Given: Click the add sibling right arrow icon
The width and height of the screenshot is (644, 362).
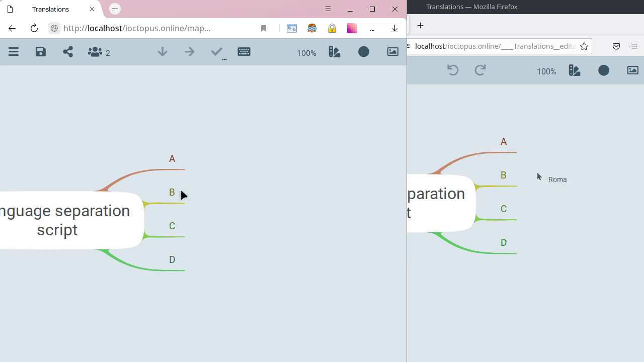Looking at the screenshot, I should pyautogui.click(x=190, y=52).
